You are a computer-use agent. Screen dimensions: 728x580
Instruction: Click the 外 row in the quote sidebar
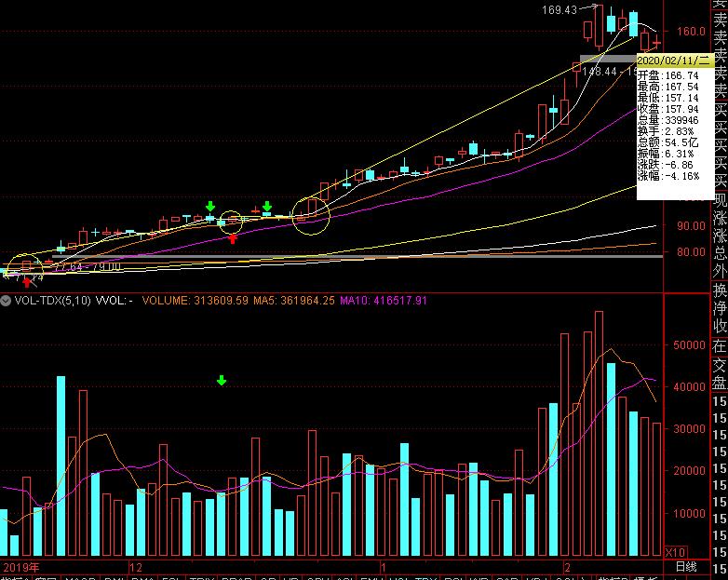(x=721, y=271)
